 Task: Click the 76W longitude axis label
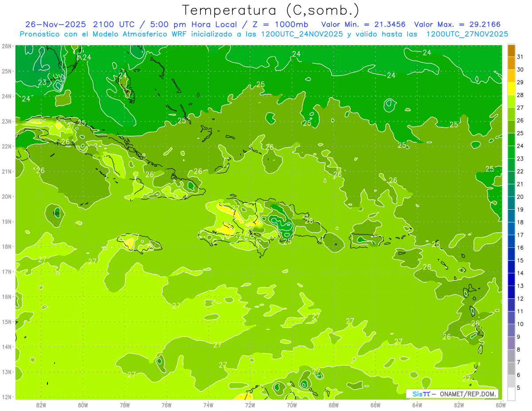[167, 405]
